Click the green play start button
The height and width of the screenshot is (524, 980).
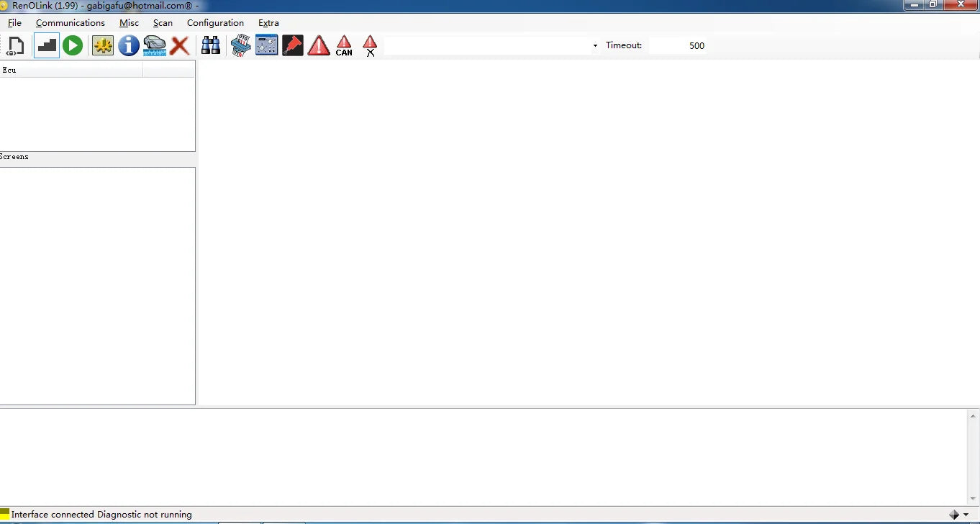[x=73, y=46]
